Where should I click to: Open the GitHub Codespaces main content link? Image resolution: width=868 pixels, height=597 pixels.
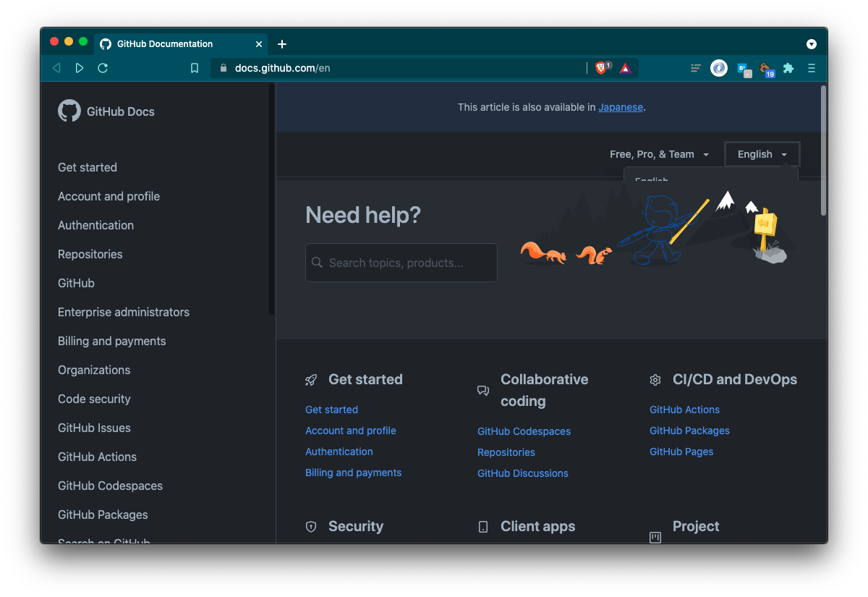click(x=524, y=431)
